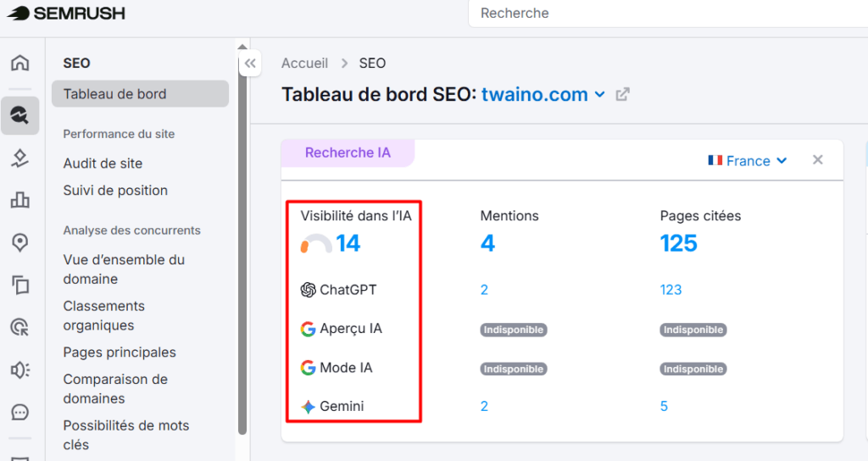Open twaino.com in external link icon

coord(623,95)
